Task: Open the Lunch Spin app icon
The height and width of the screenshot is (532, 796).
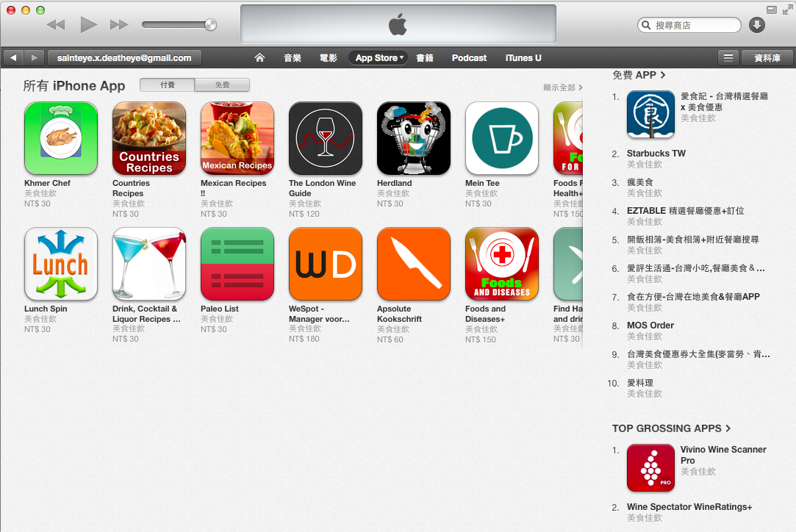Action: coord(61,264)
